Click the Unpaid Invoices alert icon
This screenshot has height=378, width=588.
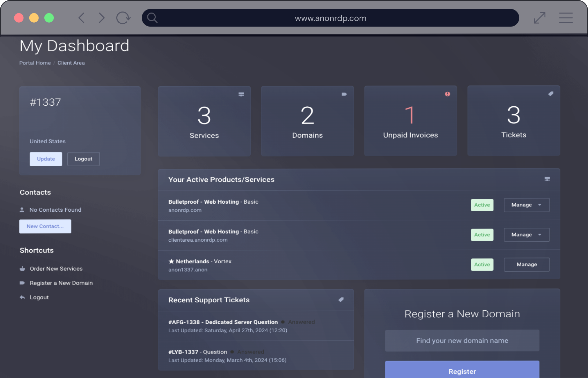(447, 94)
